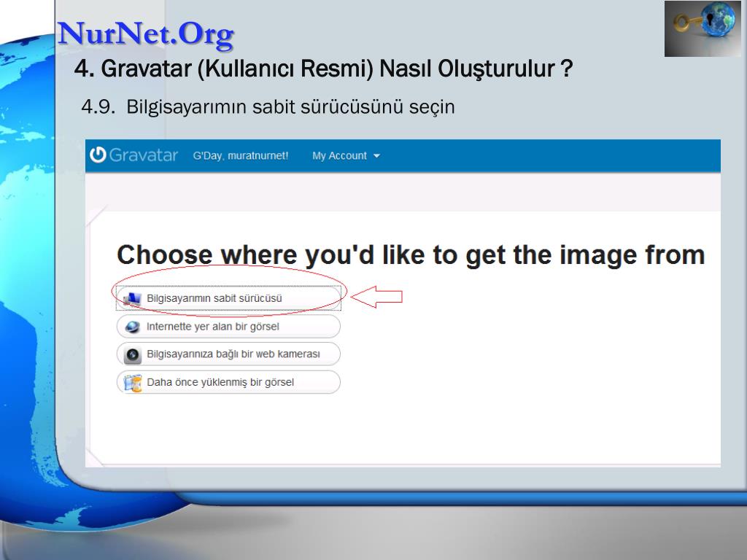Click the step text "4.9. Bilgisayarımın sabit sürücüsünü seçin"
747x560 pixels.
(x=268, y=106)
